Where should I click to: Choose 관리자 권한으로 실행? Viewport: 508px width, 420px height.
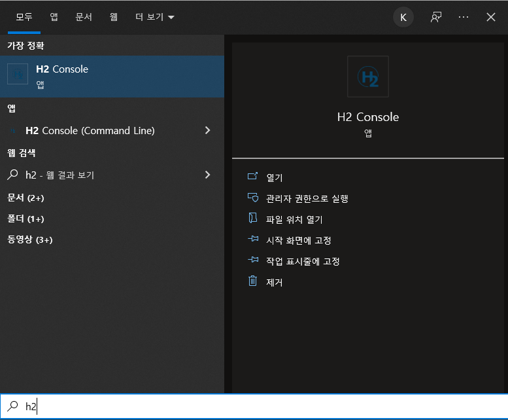(307, 198)
